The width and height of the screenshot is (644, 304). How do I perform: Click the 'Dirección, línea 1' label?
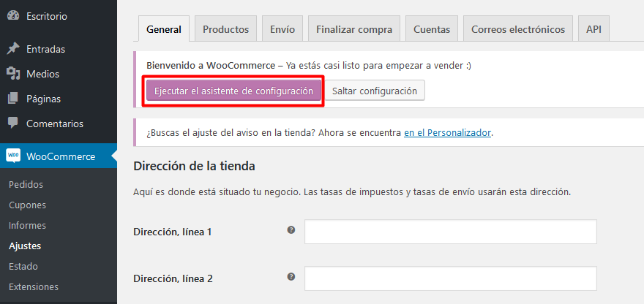pos(173,232)
